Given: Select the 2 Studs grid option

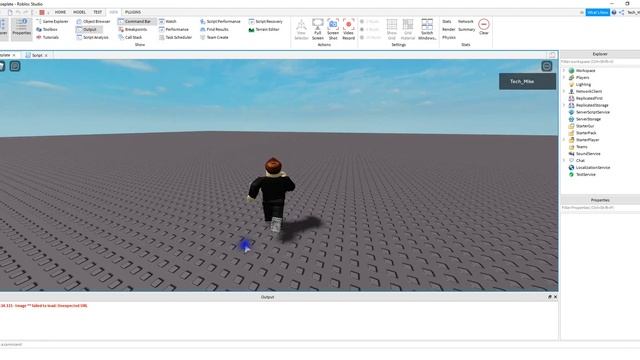Looking at the screenshot, I should 371,21.
